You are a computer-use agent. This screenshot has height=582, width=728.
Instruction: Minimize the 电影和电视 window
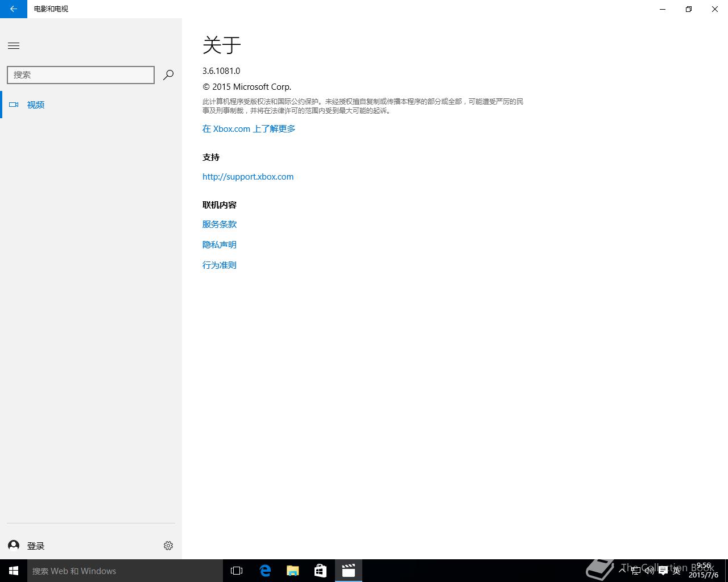point(663,9)
